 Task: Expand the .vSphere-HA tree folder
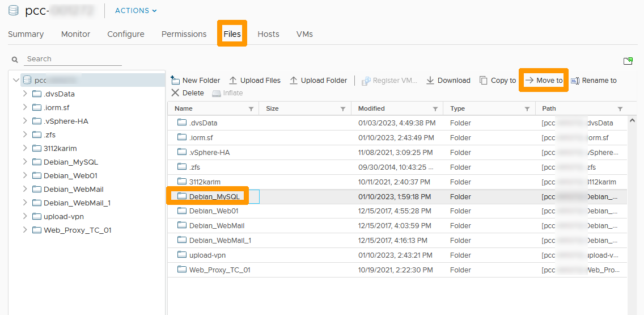pyautogui.click(x=25, y=121)
